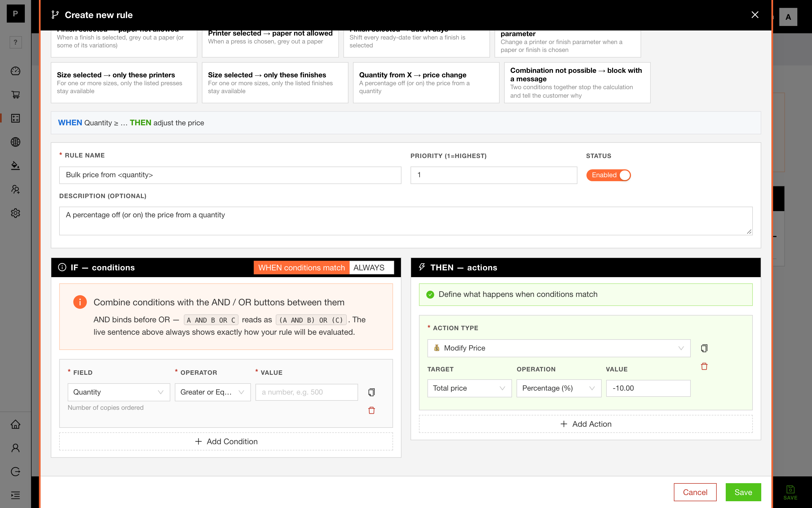
Task: Delete the Quantity condition row
Action: point(371,410)
